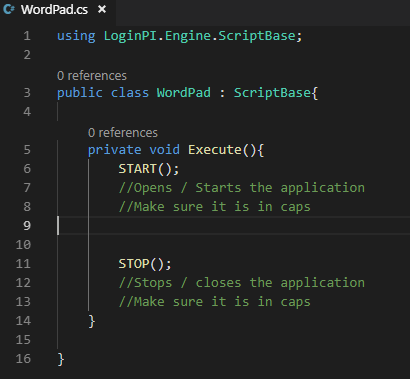Click the START(); call on line 6
The image size is (410, 379).
pos(149,169)
